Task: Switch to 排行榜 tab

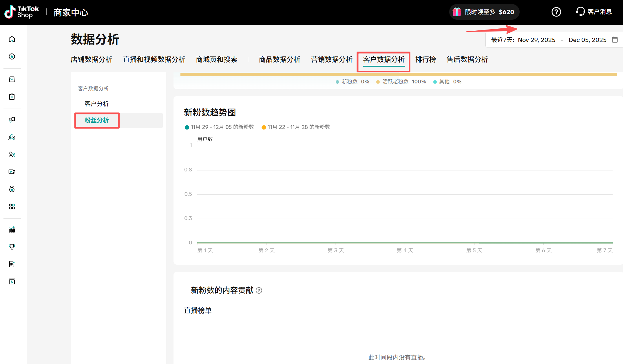Action: click(425, 59)
